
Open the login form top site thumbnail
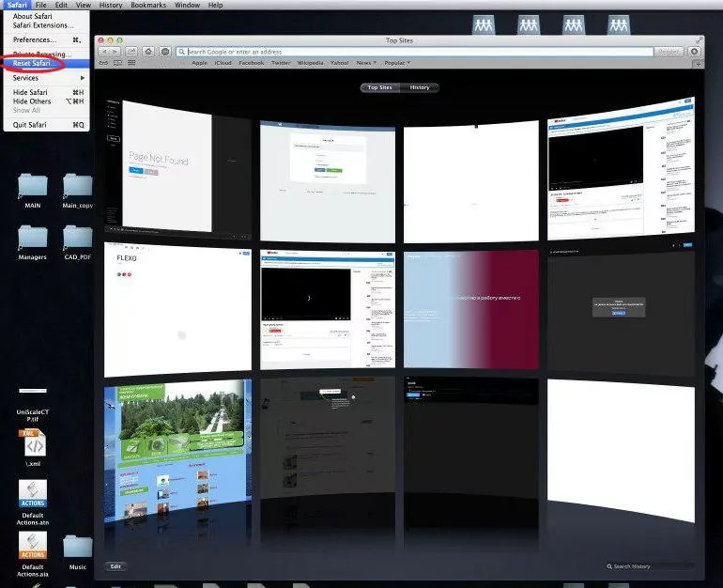(x=328, y=180)
